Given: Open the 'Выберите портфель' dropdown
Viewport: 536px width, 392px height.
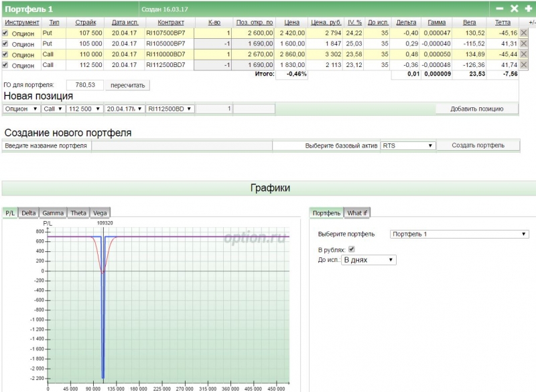Looking at the screenshot, I should 459,234.
